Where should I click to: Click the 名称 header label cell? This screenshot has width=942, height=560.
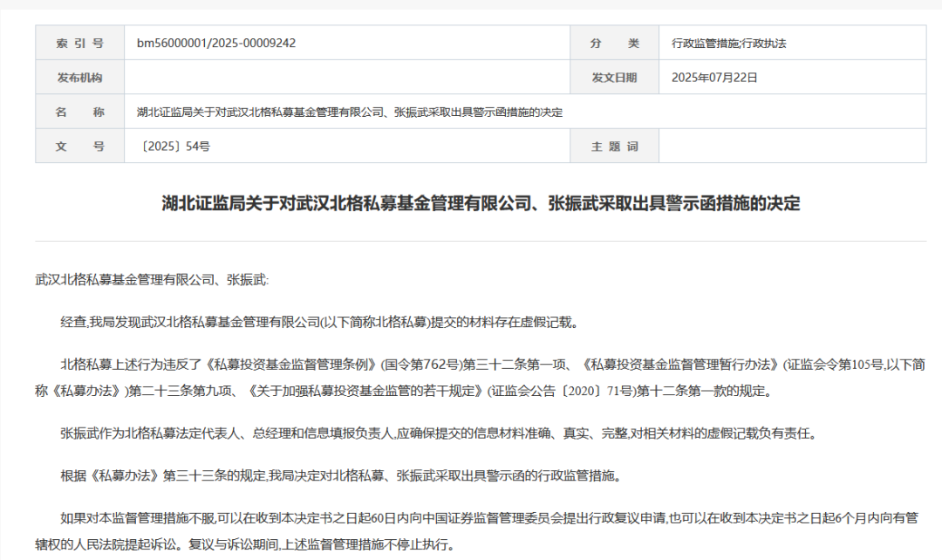(x=78, y=112)
